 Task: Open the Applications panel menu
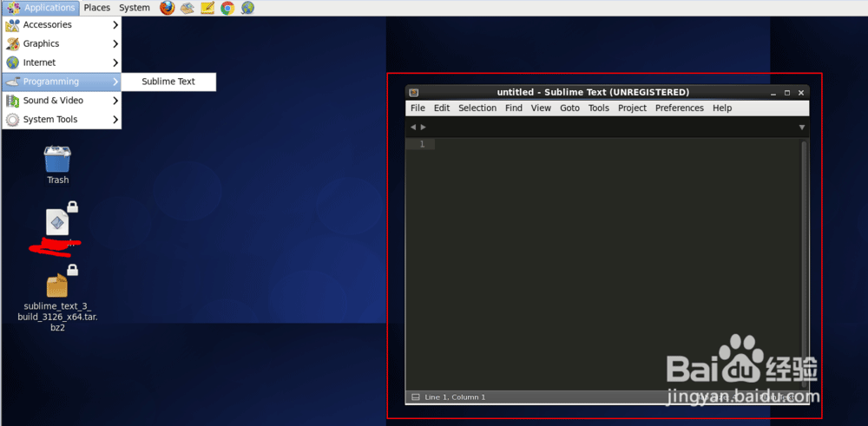click(42, 8)
